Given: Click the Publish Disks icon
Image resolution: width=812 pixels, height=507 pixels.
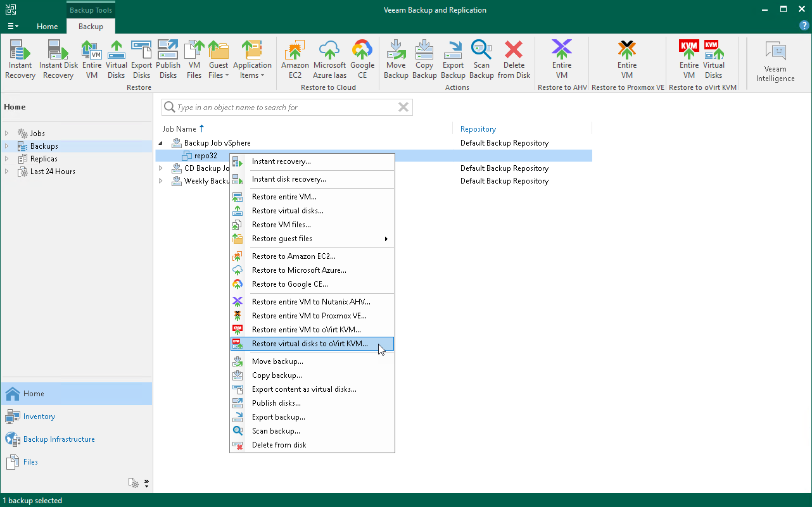Looking at the screenshot, I should point(168,59).
